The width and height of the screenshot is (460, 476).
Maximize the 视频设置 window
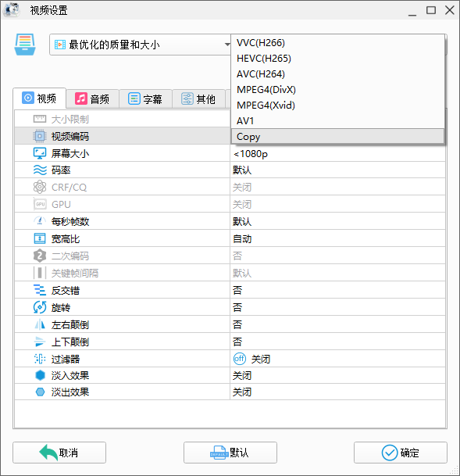[x=431, y=10]
